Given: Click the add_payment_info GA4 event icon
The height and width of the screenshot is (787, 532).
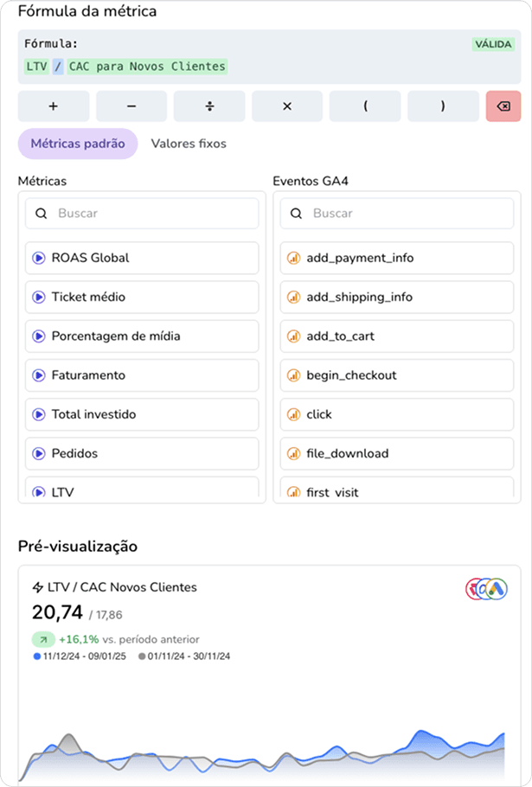Looking at the screenshot, I should coord(293,258).
